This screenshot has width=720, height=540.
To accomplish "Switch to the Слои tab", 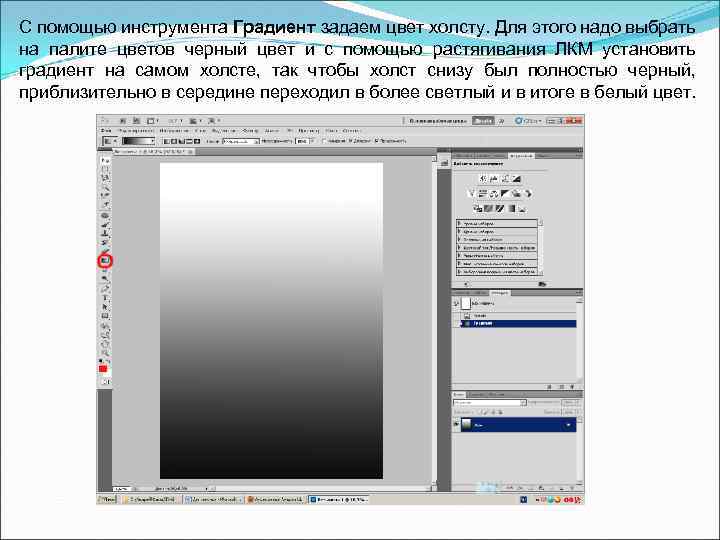I will tap(459, 394).
